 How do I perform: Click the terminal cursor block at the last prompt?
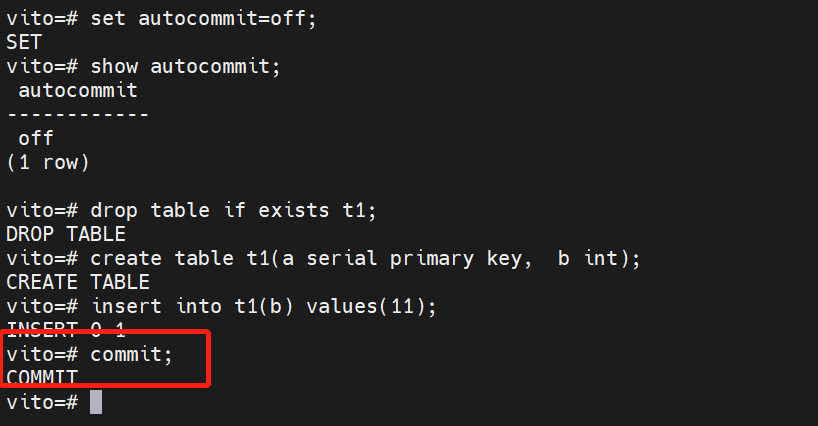click(x=96, y=402)
